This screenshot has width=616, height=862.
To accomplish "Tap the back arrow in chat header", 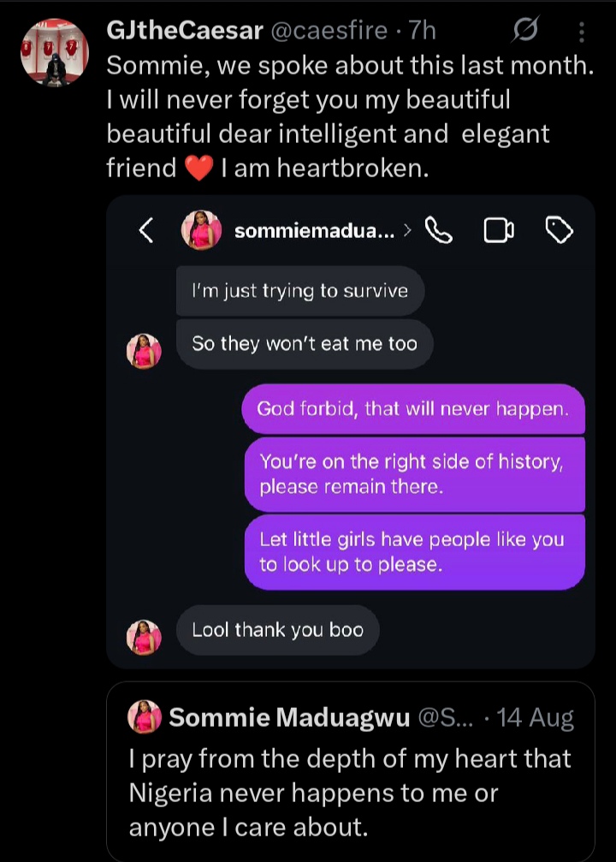I will 146,229.
